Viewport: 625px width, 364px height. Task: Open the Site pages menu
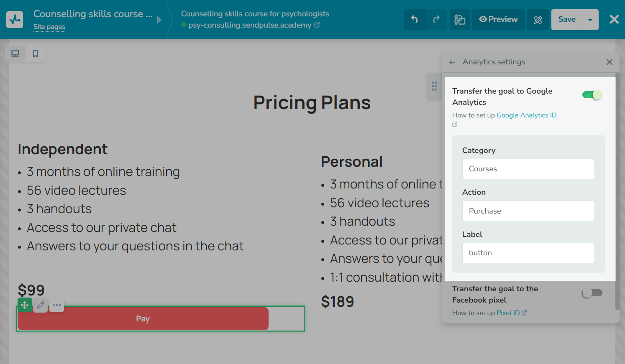(x=49, y=27)
